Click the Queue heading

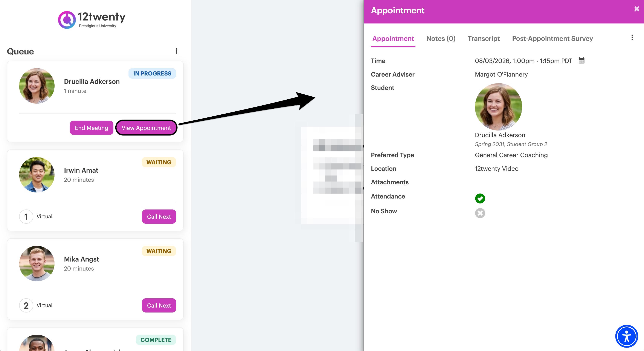20,51
